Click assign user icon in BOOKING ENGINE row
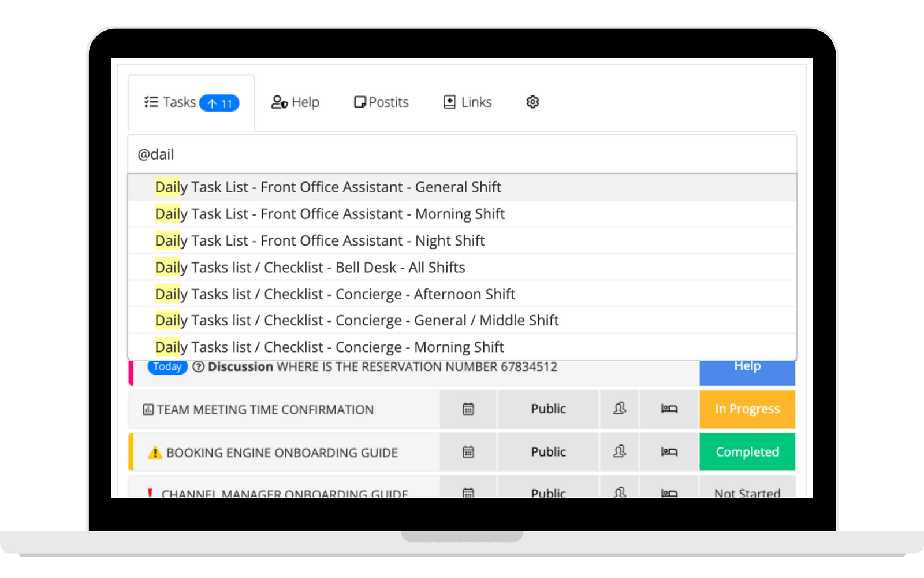 point(620,452)
